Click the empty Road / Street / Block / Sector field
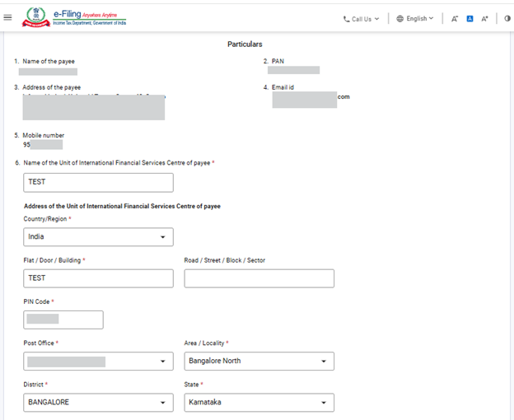 click(259, 278)
